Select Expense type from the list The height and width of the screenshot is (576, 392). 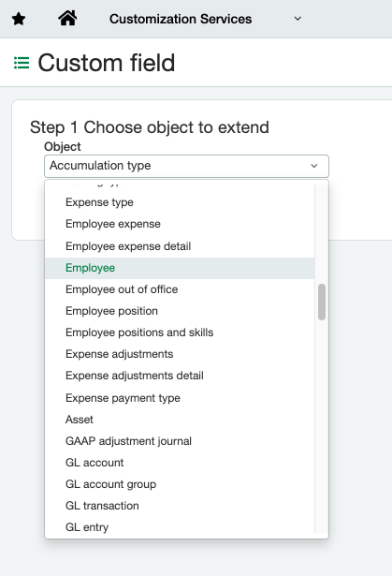pos(180,202)
